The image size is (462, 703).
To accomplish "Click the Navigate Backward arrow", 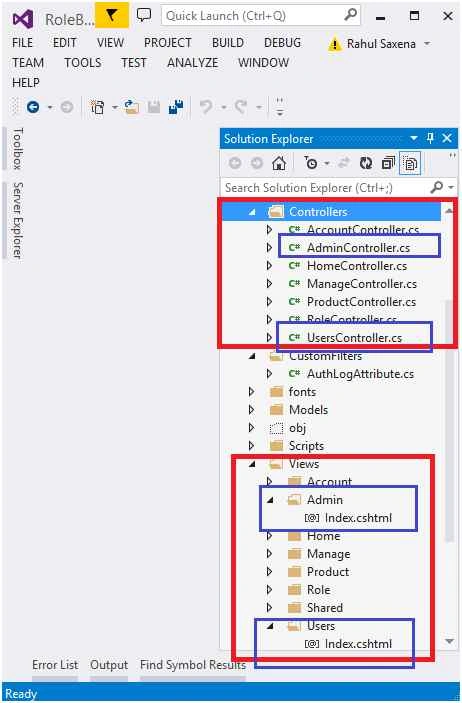I will (33, 107).
